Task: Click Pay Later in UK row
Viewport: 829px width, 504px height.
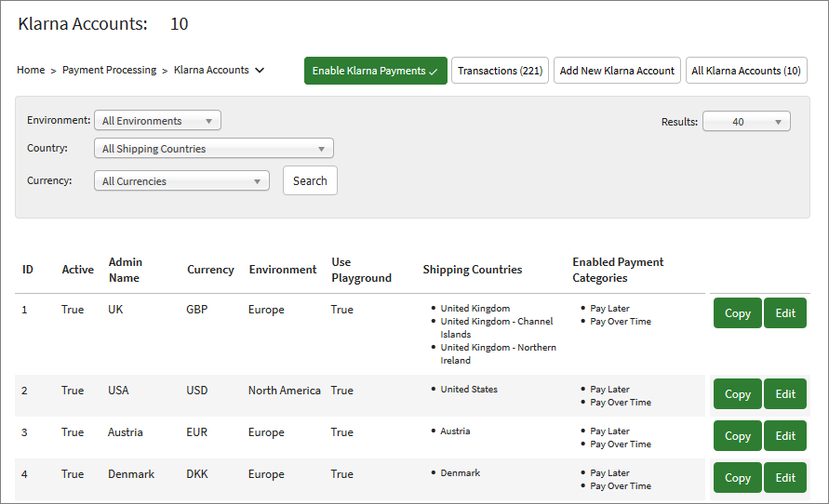Action: point(609,309)
